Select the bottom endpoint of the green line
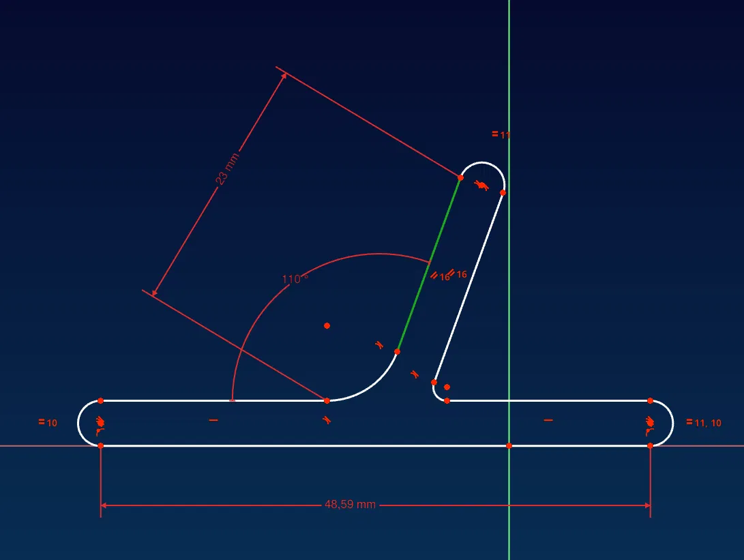 [397, 352]
